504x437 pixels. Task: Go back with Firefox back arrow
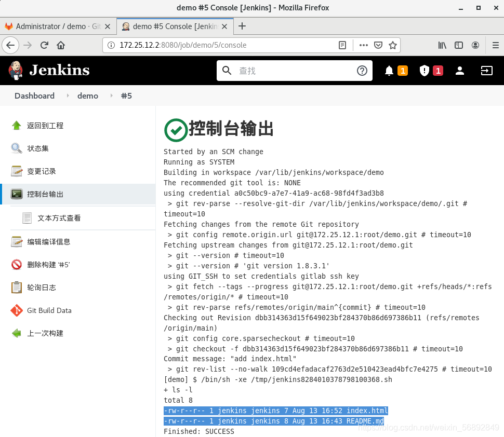(x=10, y=45)
